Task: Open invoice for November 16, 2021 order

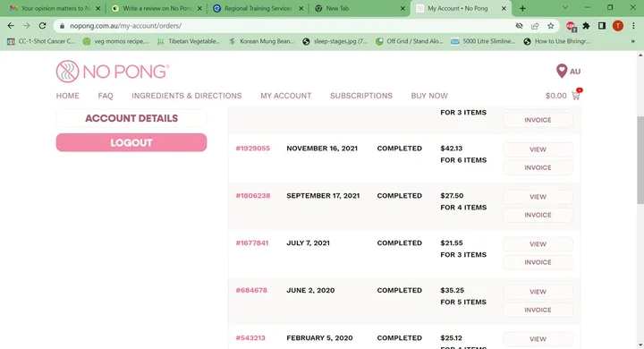Action: [538, 167]
